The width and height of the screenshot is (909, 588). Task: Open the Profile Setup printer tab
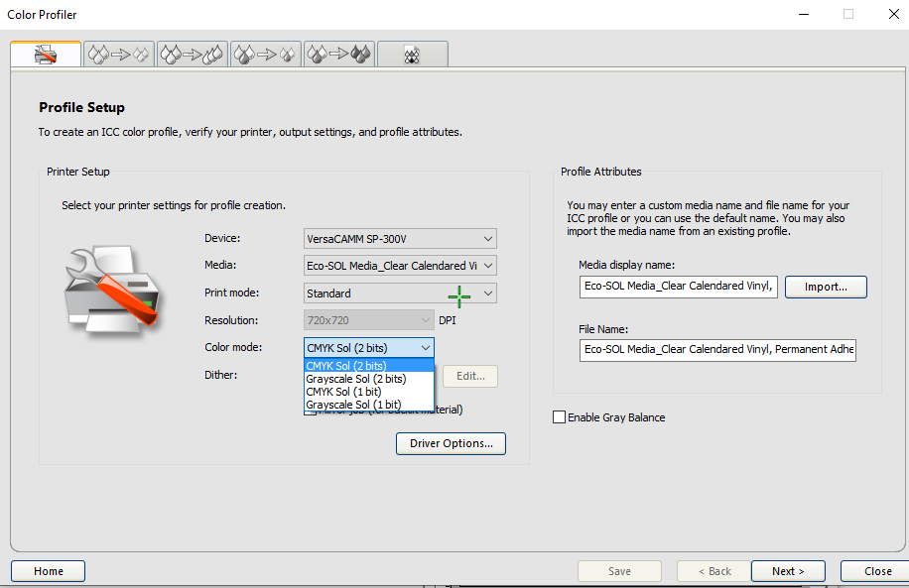(x=46, y=55)
